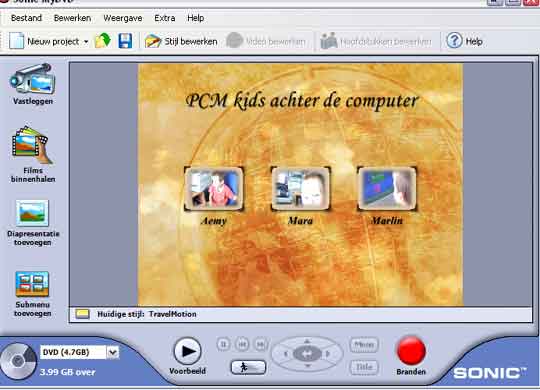Expand the Nieuw project dropdown arrow
Viewport: 540px width, 390px height.
coord(86,42)
